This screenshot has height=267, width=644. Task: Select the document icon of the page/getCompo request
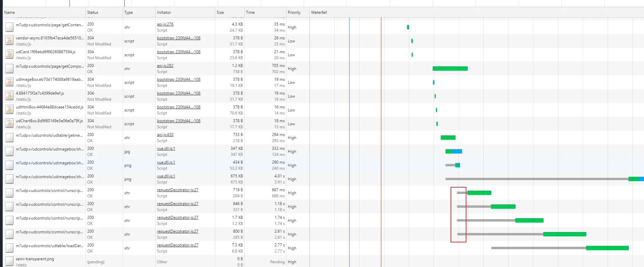pyautogui.click(x=9, y=68)
